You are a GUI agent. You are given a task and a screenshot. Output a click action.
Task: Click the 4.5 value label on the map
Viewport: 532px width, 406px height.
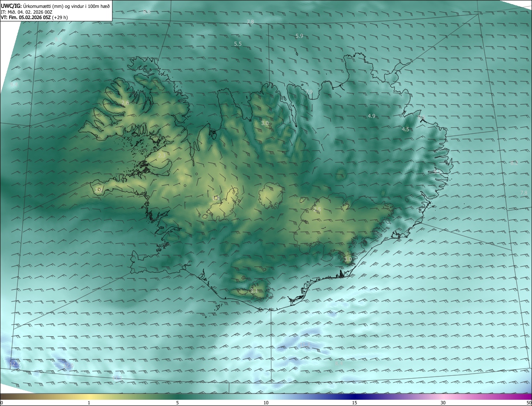[x=406, y=130]
